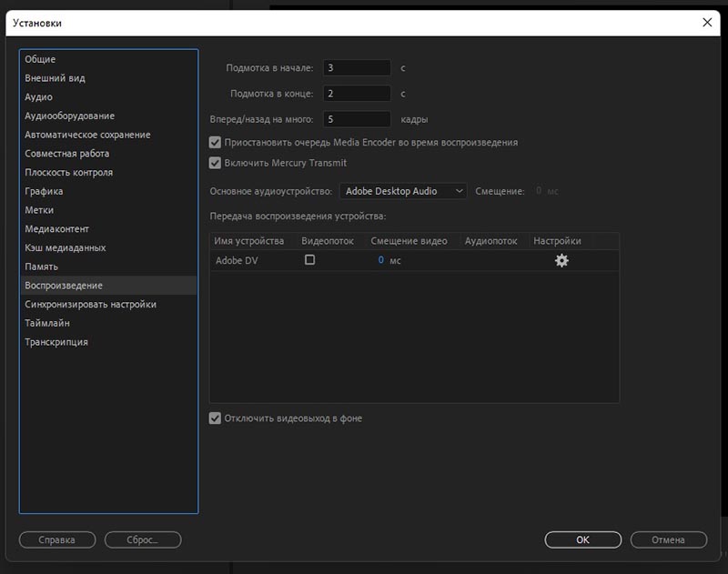Click the Подмотка в начале field
Viewport: 728px width, 574px height.
(x=357, y=67)
